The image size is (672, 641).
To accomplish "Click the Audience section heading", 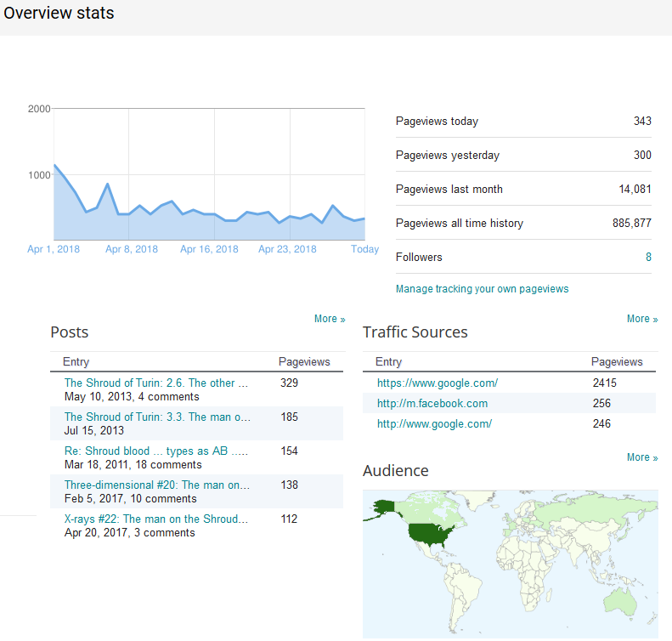I will tap(396, 471).
